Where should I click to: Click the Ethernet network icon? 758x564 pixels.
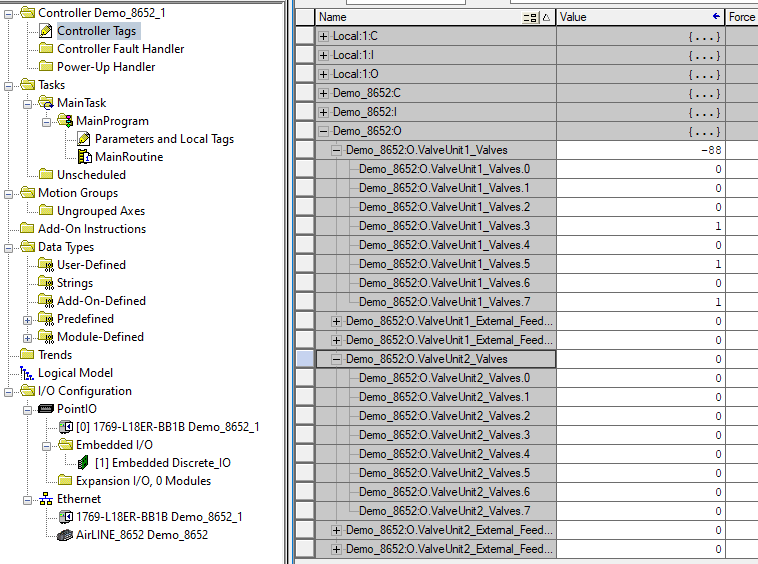[46, 499]
